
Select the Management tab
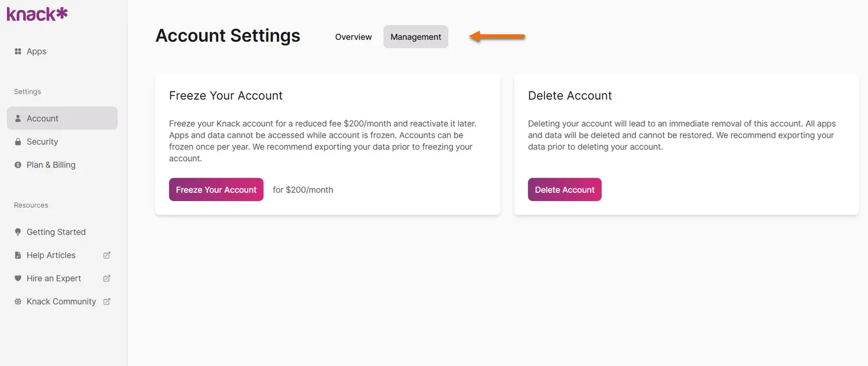(x=415, y=37)
